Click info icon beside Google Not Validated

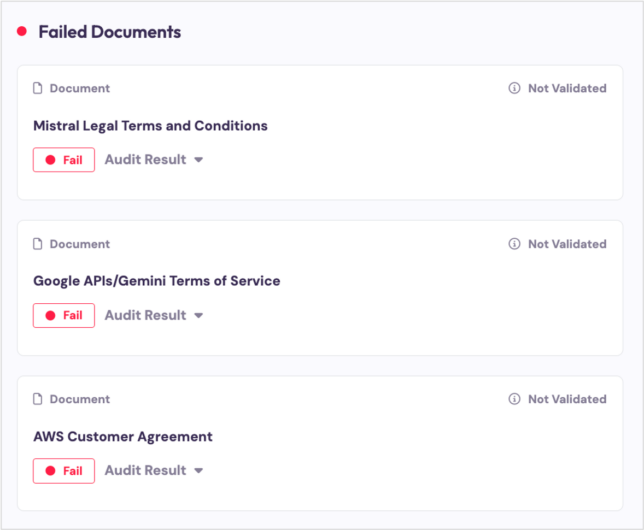[x=514, y=244]
